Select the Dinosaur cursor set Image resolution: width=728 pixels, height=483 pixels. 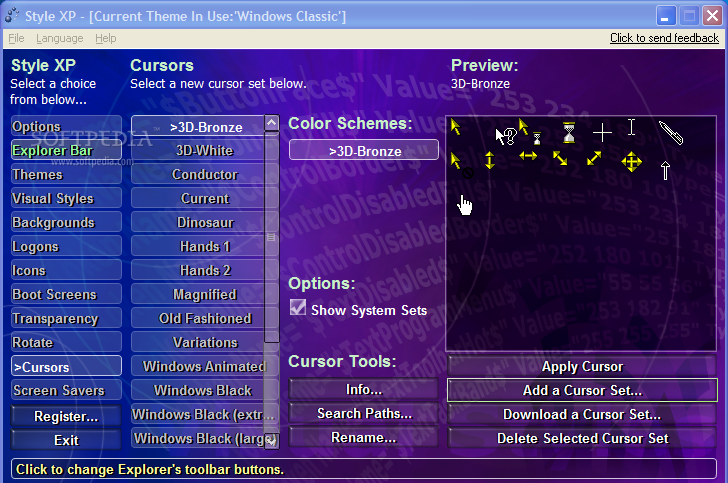coord(198,222)
